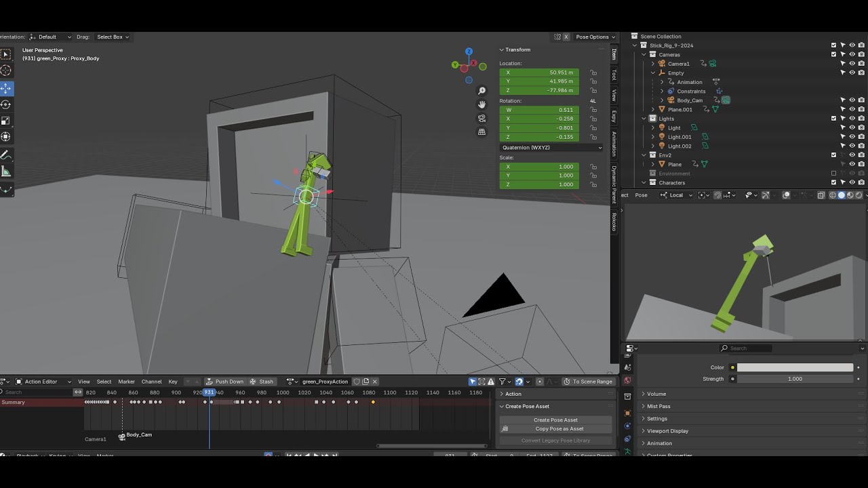Uncheck the Cameras collection checkbox
The width and height of the screenshot is (868, 488).
[834, 55]
